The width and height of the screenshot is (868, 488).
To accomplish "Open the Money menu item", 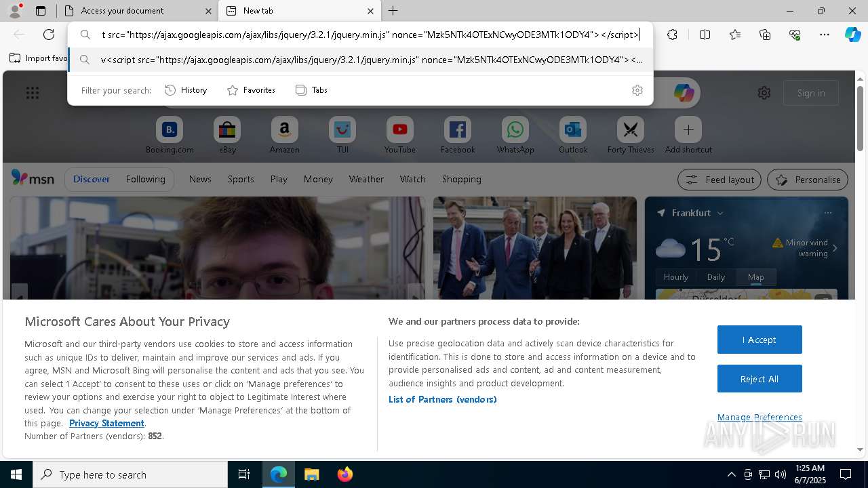I will [x=318, y=179].
